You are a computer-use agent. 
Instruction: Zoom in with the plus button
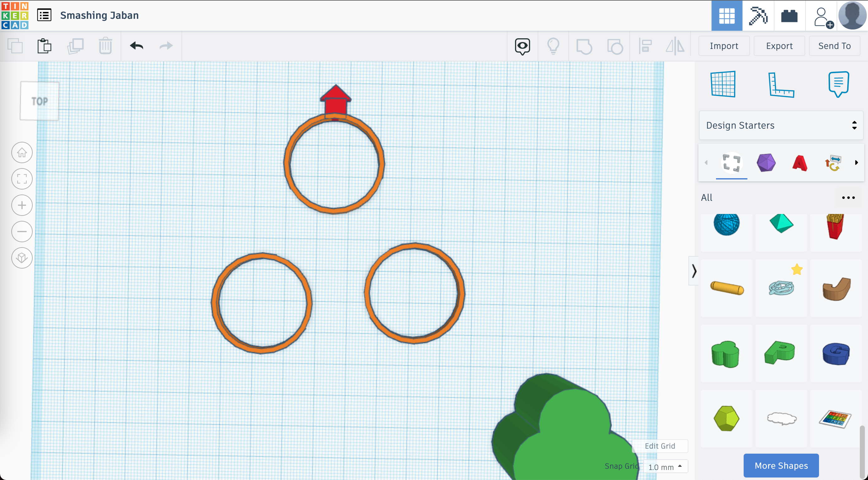(x=22, y=205)
